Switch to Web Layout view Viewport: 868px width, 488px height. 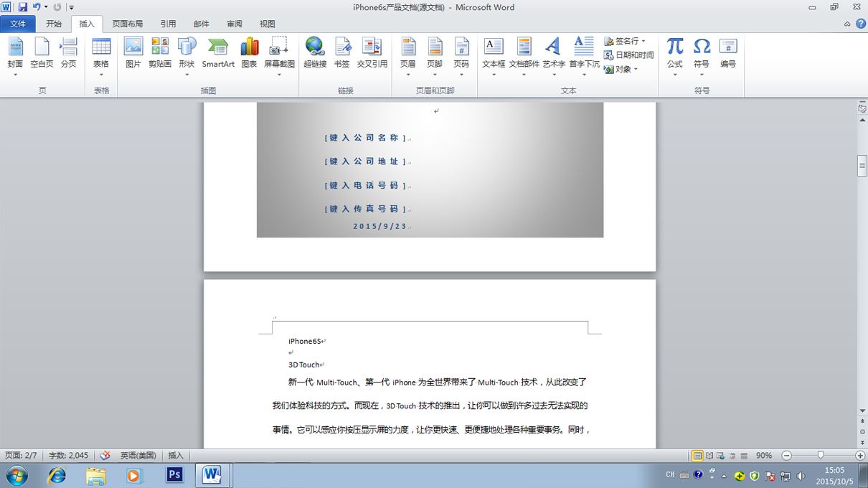[721, 455]
